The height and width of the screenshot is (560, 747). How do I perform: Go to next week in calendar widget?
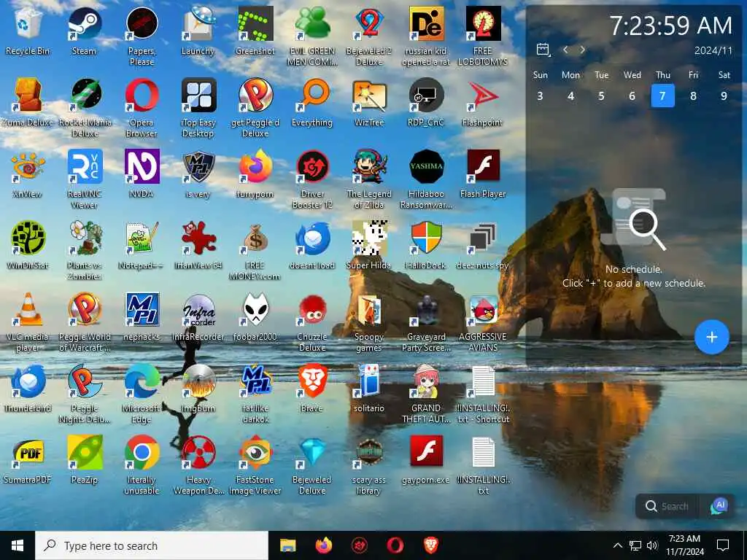(x=582, y=50)
